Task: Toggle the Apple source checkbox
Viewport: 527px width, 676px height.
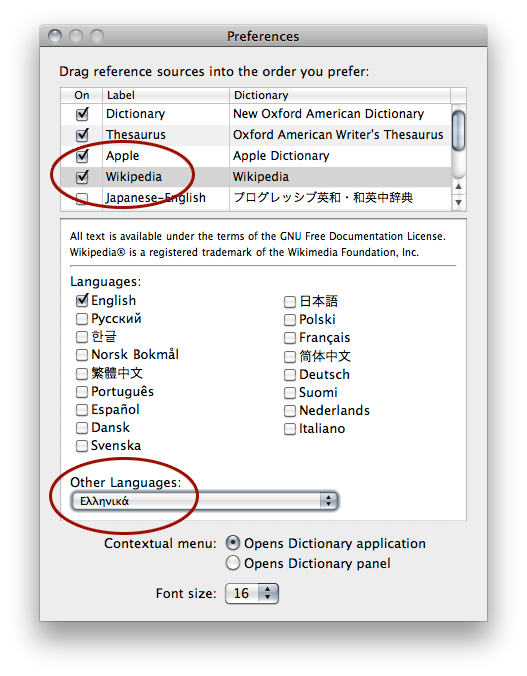Action: tap(82, 156)
